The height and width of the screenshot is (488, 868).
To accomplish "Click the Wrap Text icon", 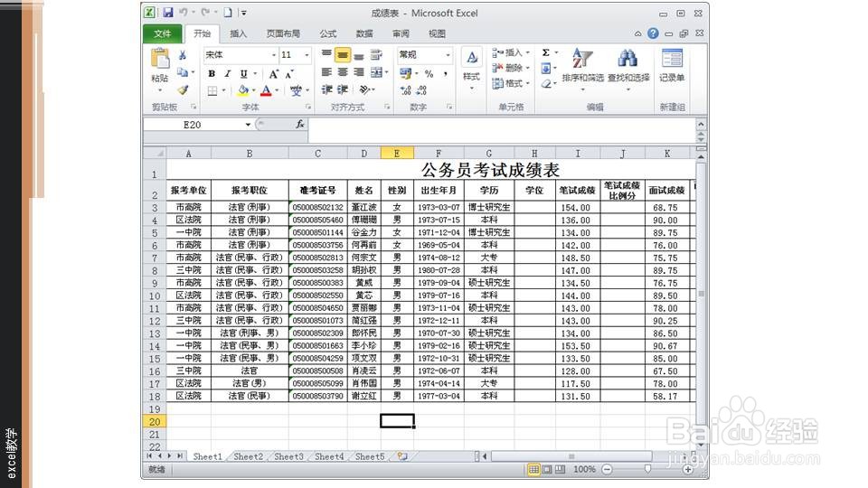I will click(x=376, y=54).
